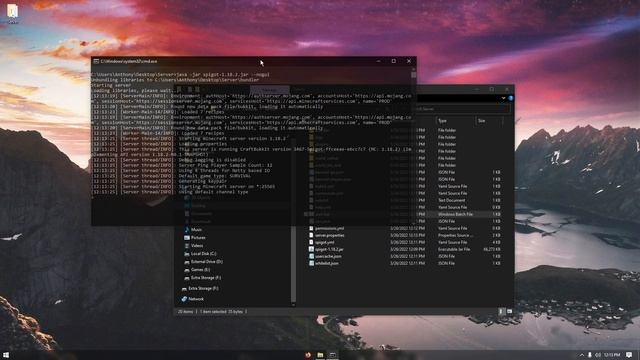Open the notification center icon
This screenshot has width=640, height=360.
(x=629, y=355)
